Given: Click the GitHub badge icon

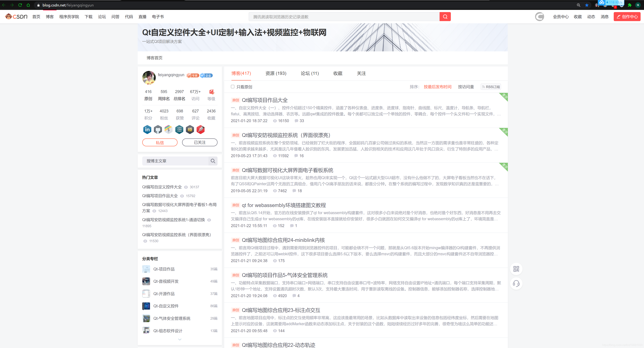Looking at the screenshot, I should point(158,129).
